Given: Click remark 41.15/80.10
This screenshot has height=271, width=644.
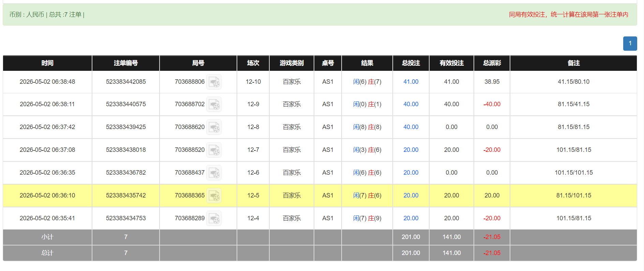Looking at the screenshot, I should click(573, 82).
